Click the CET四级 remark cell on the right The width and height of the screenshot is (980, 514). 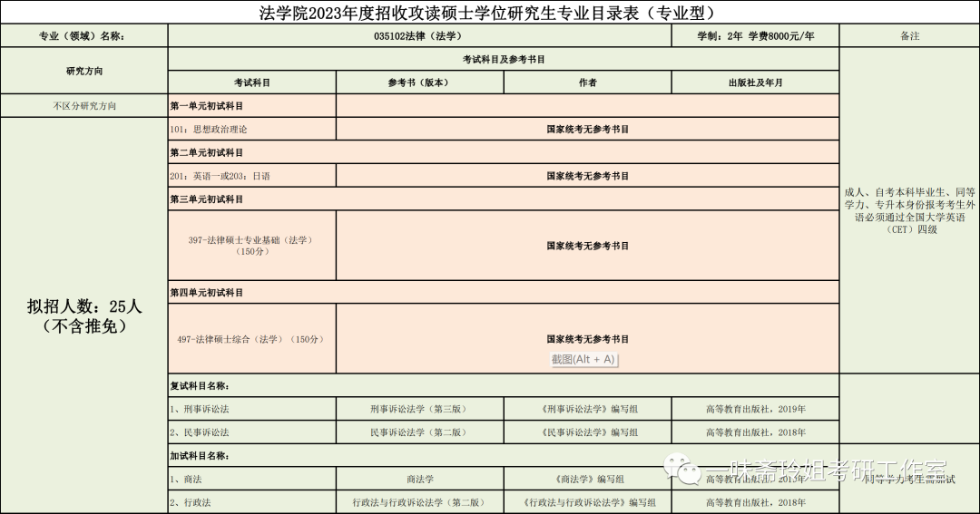[x=909, y=211]
